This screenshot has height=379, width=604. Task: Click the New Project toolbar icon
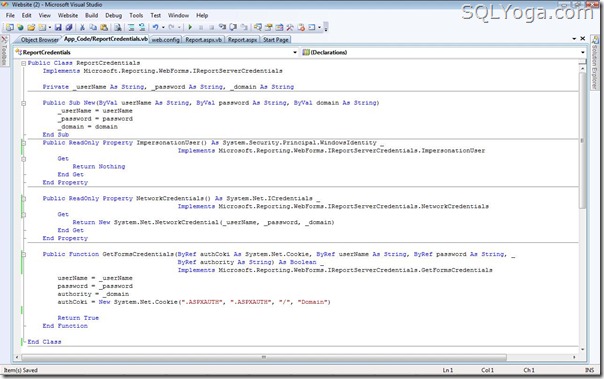click(x=10, y=27)
